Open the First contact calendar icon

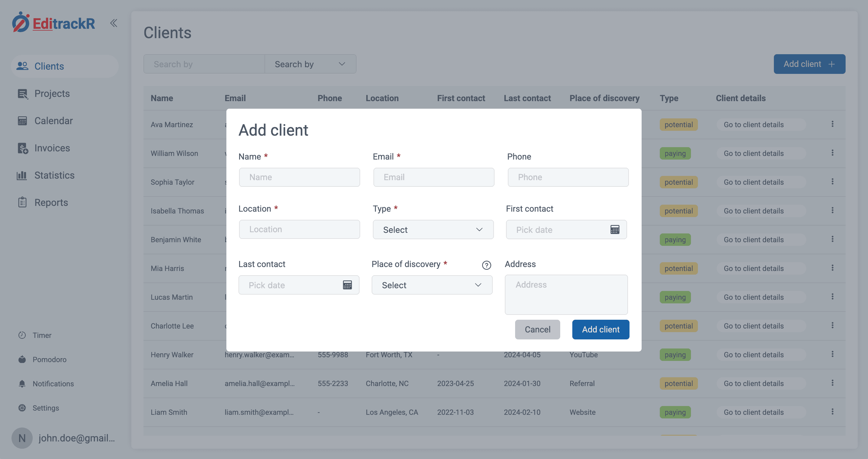point(615,230)
